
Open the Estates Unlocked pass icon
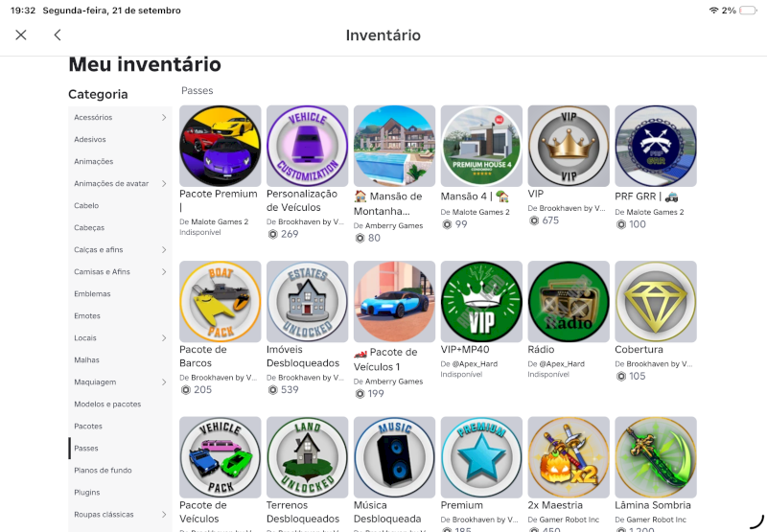coord(307,302)
